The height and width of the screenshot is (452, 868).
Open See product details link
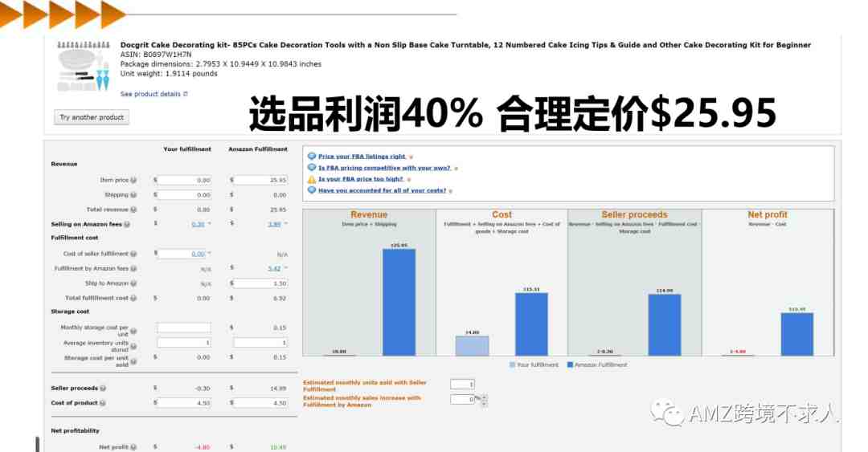pos(150,94)
